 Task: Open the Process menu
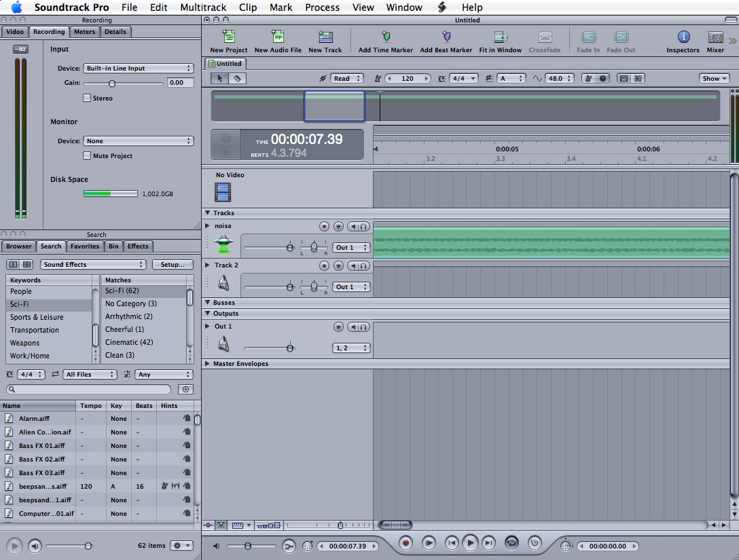[323, 7]
